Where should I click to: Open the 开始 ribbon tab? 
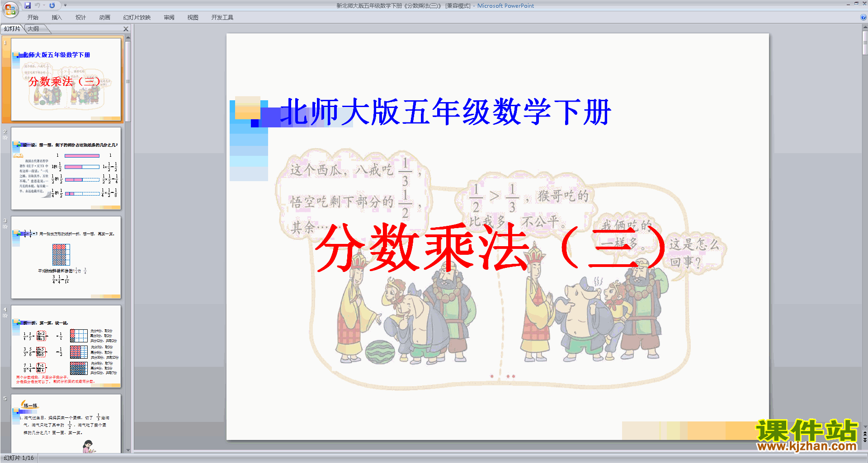click(x=33, y=18)
